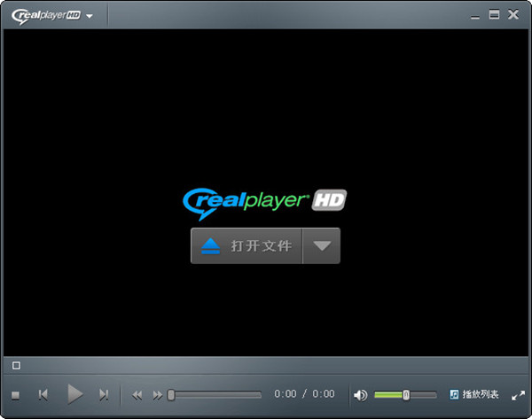Minimize the RealPlayer window

(475, 16)
